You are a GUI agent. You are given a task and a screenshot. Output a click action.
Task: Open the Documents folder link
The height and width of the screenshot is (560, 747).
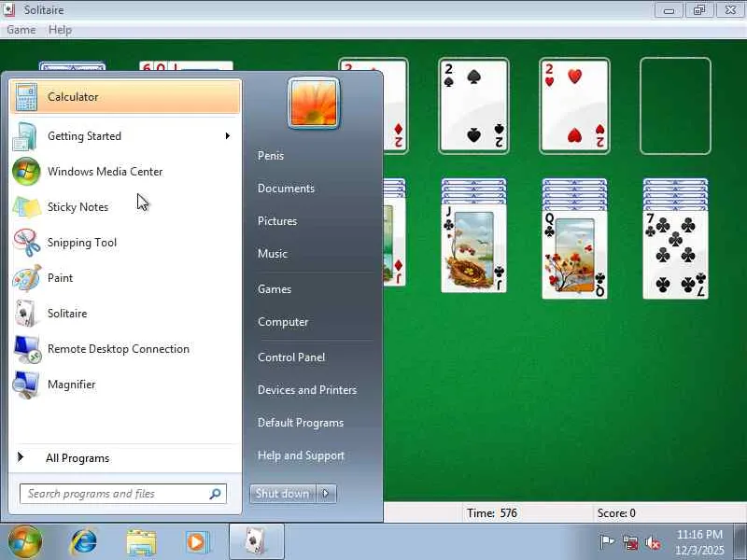point(286,189)
